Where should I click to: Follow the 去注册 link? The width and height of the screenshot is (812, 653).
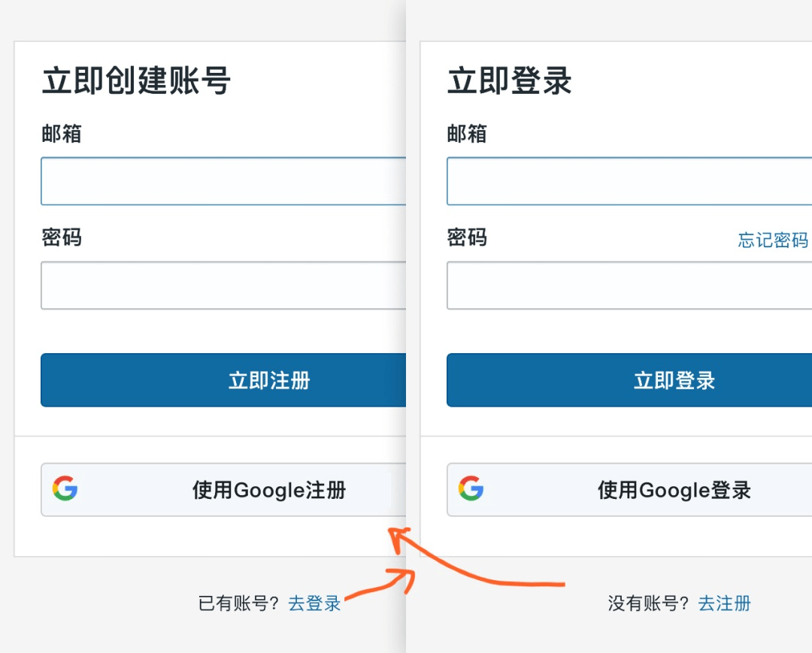(x=724, y=603)
